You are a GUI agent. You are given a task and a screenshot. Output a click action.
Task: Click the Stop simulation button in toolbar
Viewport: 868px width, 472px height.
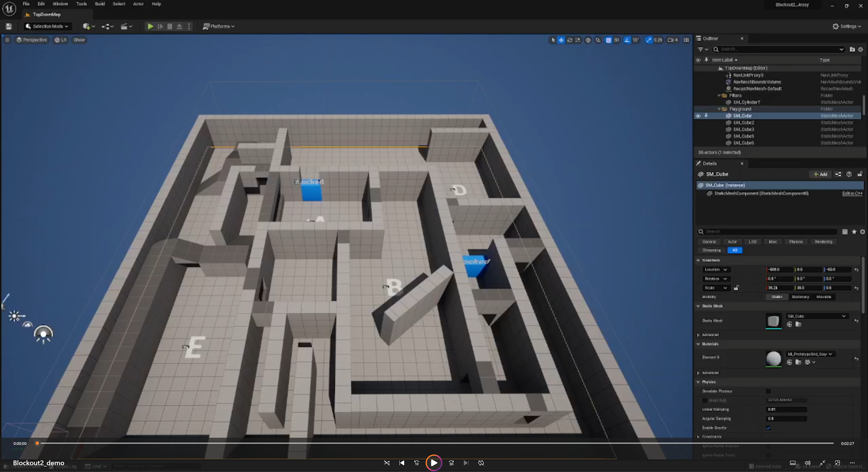coord(170,26)
